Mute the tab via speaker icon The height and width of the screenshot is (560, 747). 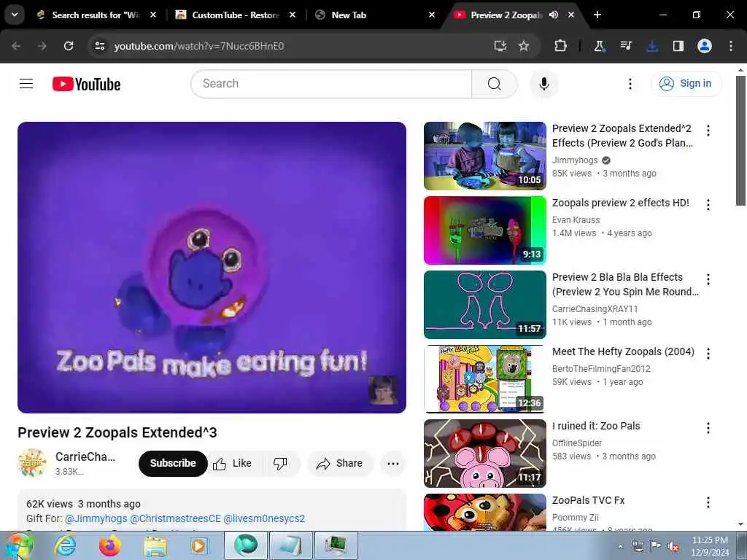[x=554, y=15]
